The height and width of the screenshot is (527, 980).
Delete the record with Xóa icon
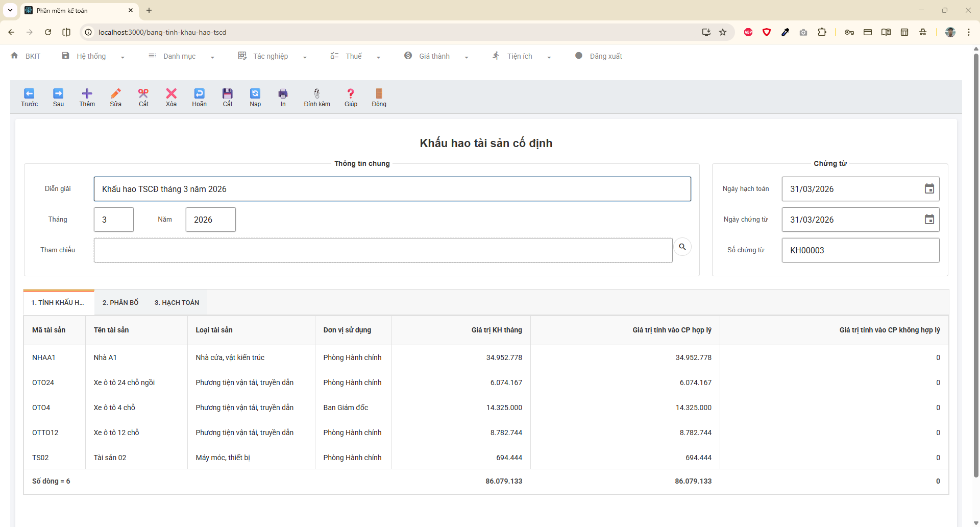point(171,93)
